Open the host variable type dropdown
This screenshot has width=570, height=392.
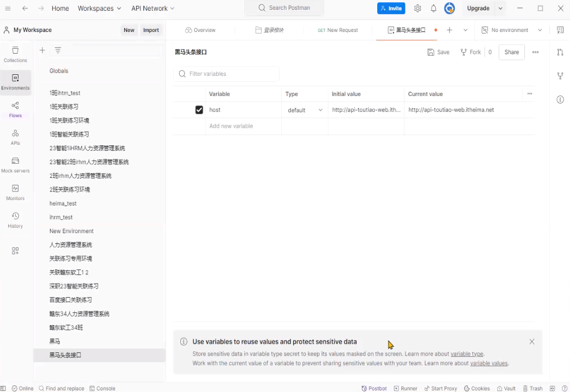pos(305,110)
